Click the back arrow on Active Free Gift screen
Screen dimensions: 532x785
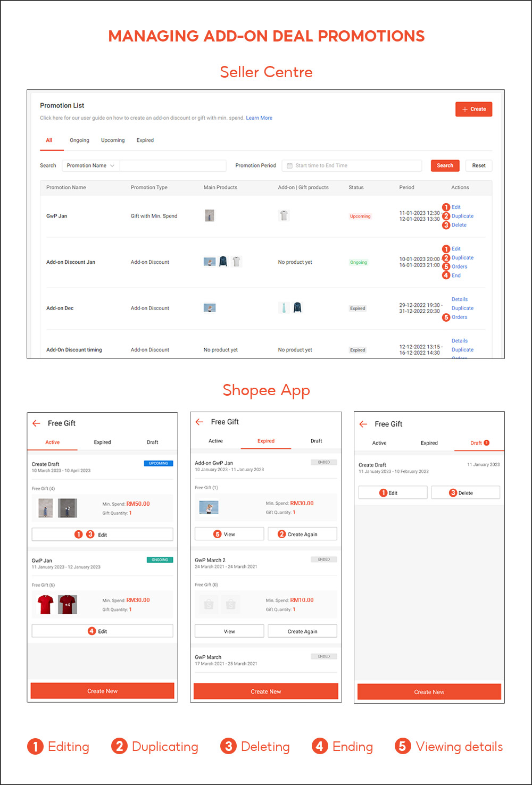click(x=36, y=423)
